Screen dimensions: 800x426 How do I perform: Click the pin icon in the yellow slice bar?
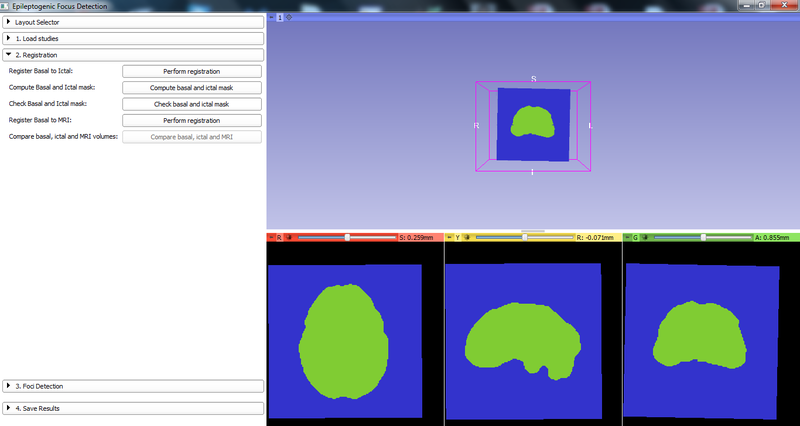click(450, 237)
